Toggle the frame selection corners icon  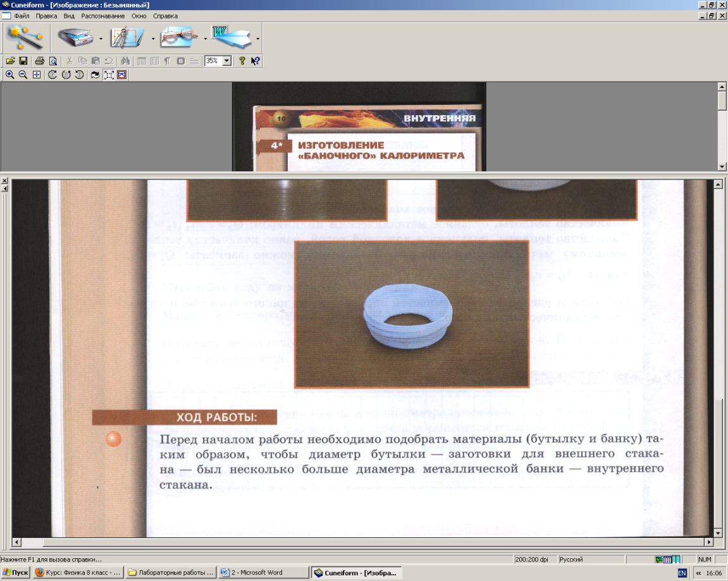[x=109, y=75]
